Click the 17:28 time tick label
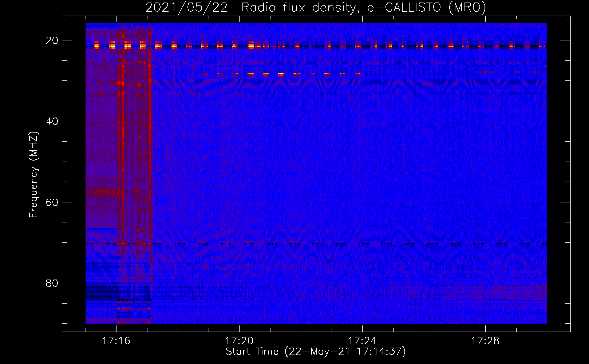 pyautogui.click(x=485, y=341)
